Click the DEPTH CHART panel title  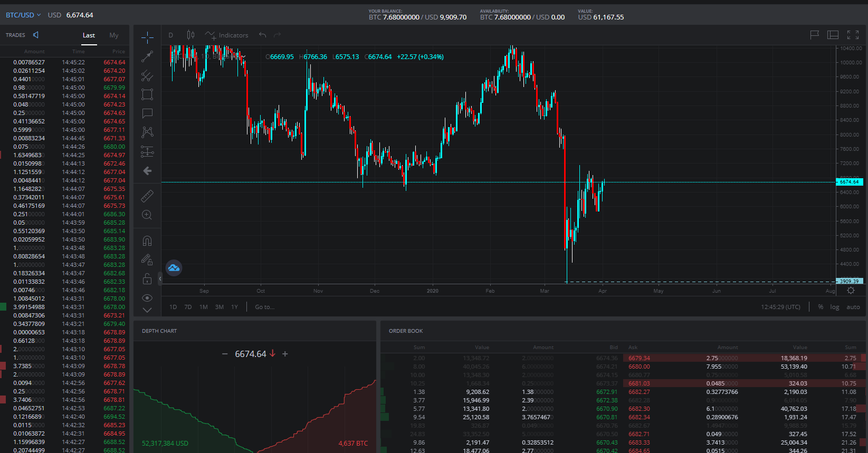pos(159,331)
